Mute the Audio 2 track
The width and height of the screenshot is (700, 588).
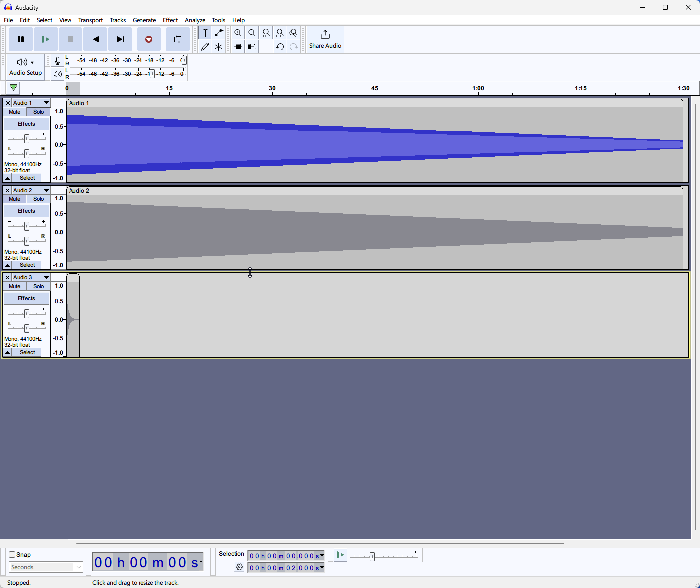pos(14,198)
